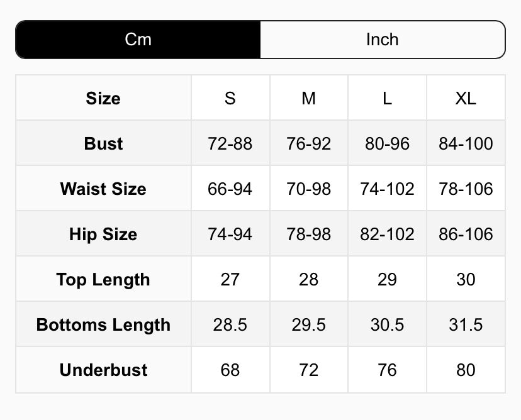Viewport: 521px width, 420px height.
Task: Click the Size header cell
Action: [103, 98]
